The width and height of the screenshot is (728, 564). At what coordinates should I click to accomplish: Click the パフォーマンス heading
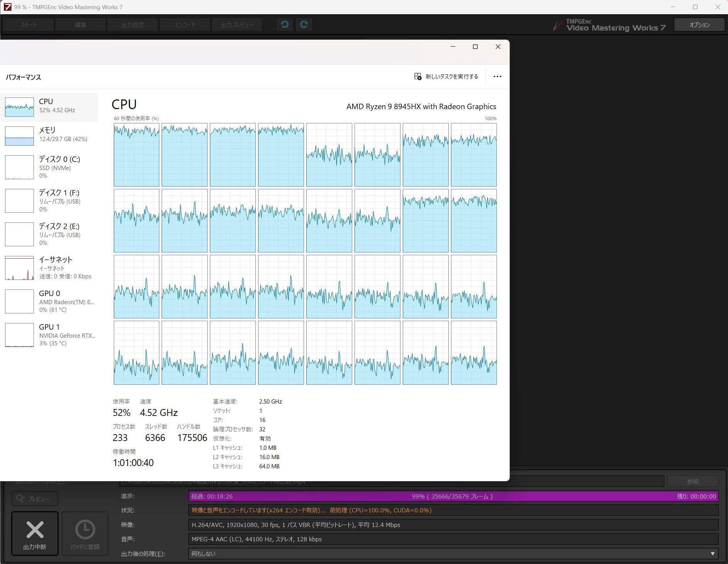(23, 77)
